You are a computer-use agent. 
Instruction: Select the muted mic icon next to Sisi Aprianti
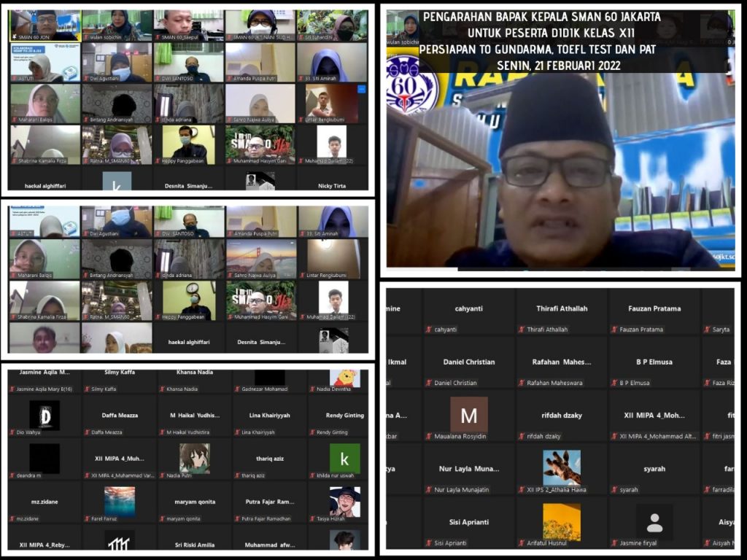pos(428,543)
